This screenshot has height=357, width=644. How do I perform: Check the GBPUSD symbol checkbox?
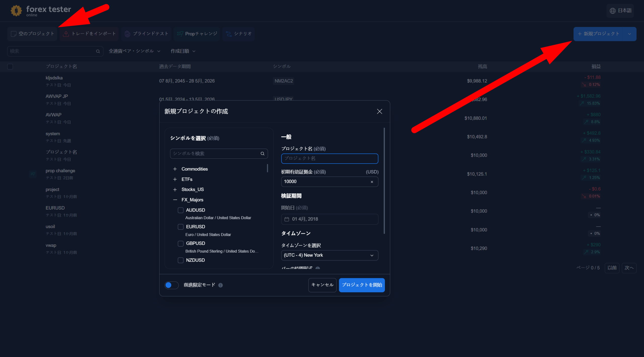click(x=180, y=244)
